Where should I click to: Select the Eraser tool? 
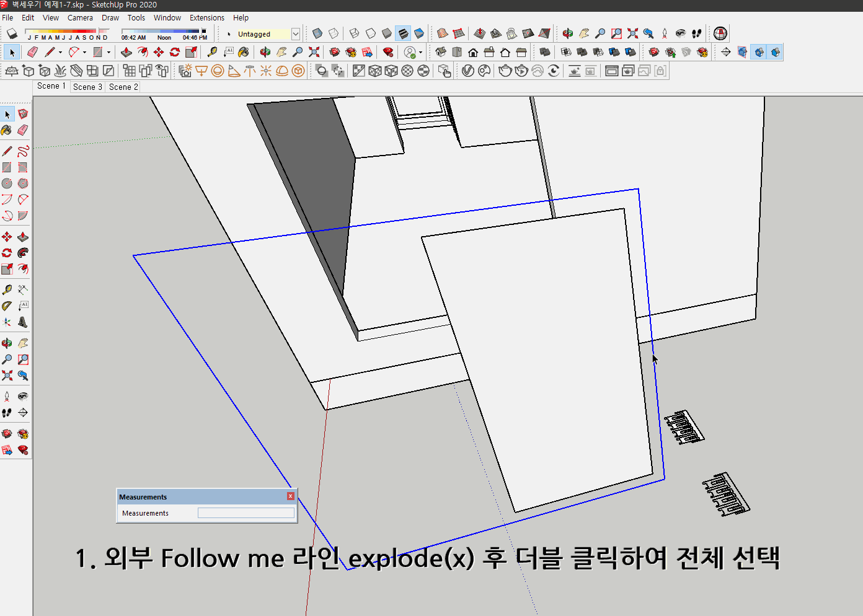point(32,52)
